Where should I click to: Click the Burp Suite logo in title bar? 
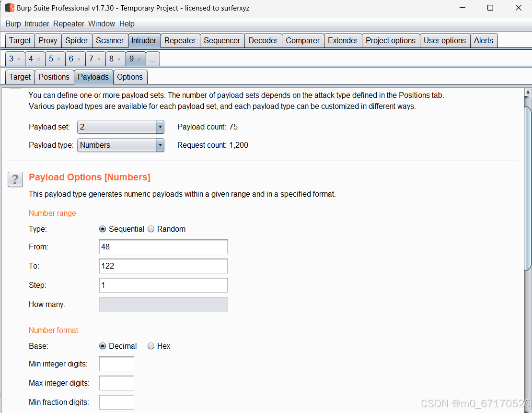[10, 8]
